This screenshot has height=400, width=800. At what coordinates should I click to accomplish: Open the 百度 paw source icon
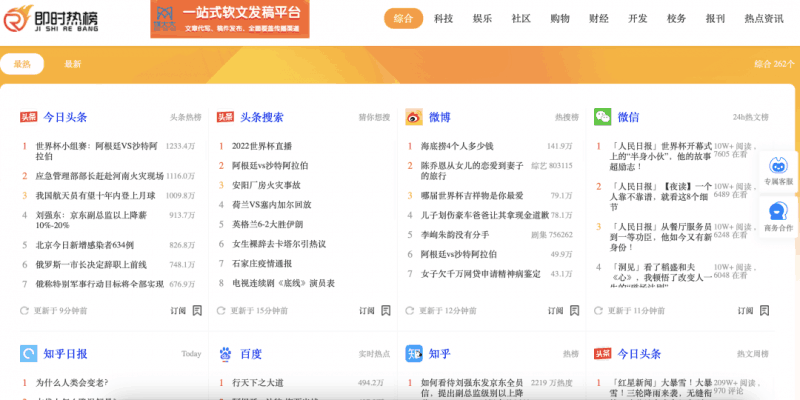pos(225,353)
